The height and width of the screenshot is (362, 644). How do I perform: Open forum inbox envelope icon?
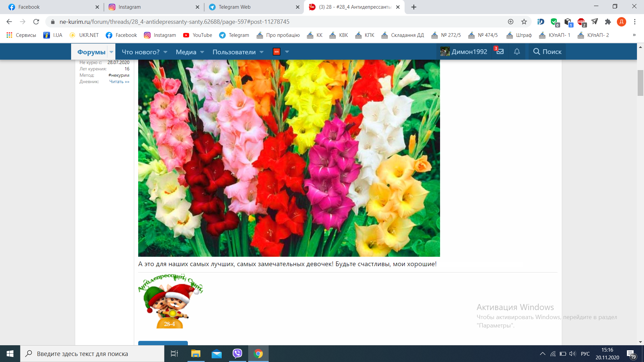[x=500, y=52]
